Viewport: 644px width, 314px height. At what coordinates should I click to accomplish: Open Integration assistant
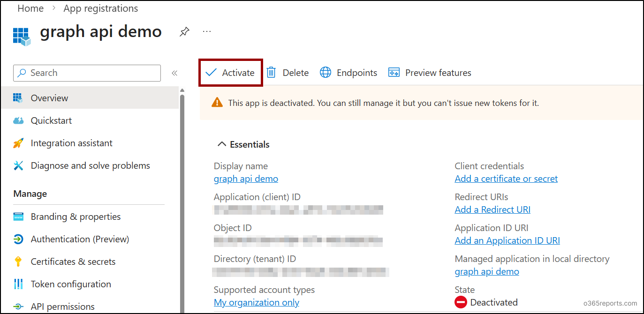click(71, 143)
